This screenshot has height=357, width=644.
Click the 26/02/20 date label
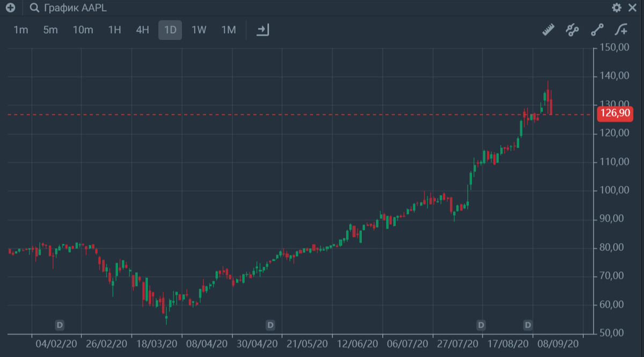tap(106, 343)
